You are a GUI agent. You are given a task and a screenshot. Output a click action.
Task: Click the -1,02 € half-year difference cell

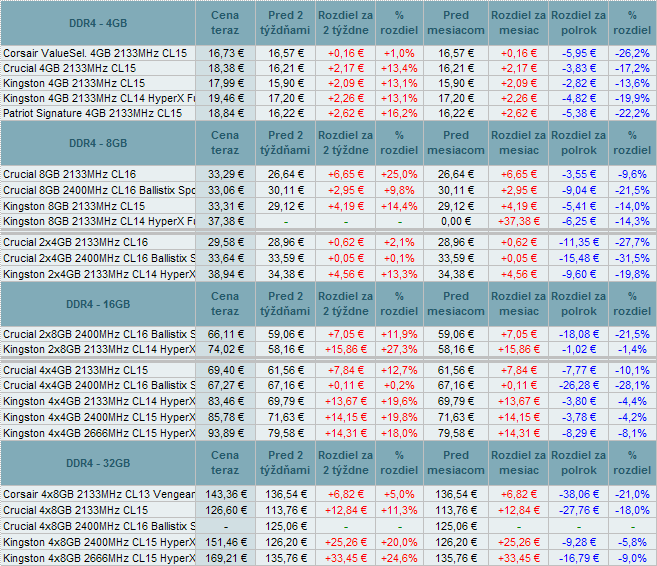pyautogui.click(x=579, y=349)
